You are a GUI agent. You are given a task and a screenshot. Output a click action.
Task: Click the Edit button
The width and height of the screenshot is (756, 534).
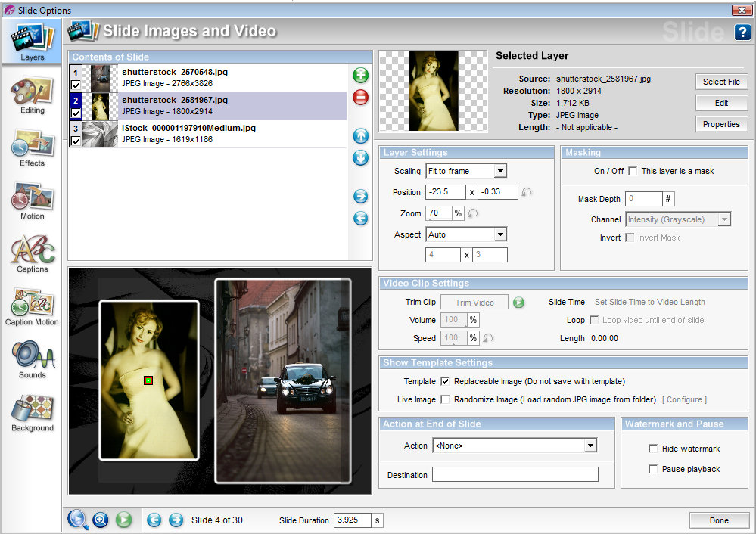pyautogui.click(x=721, y=103)
